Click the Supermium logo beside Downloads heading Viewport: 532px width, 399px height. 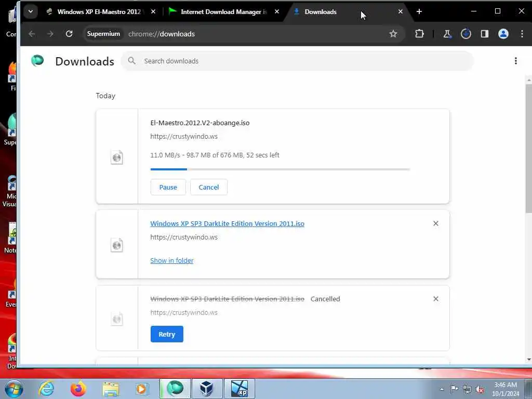37,61
